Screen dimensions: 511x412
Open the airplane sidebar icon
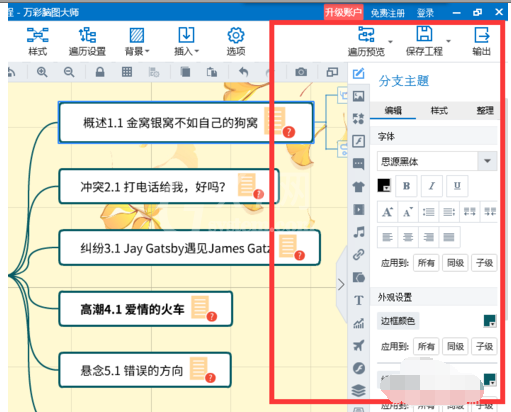click(359, 345)
